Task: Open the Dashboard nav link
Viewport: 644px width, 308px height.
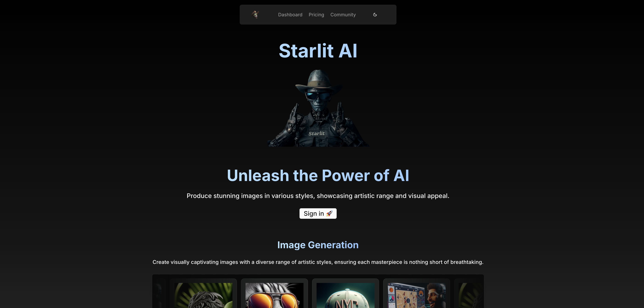Action: pos(290,15)
